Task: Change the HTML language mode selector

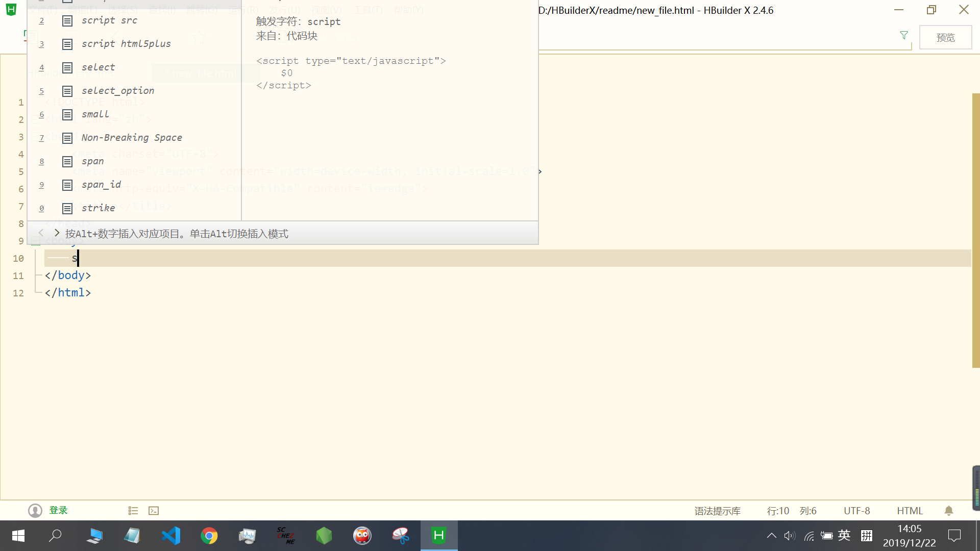Action: pyautogui.click(x=910, y=511)
